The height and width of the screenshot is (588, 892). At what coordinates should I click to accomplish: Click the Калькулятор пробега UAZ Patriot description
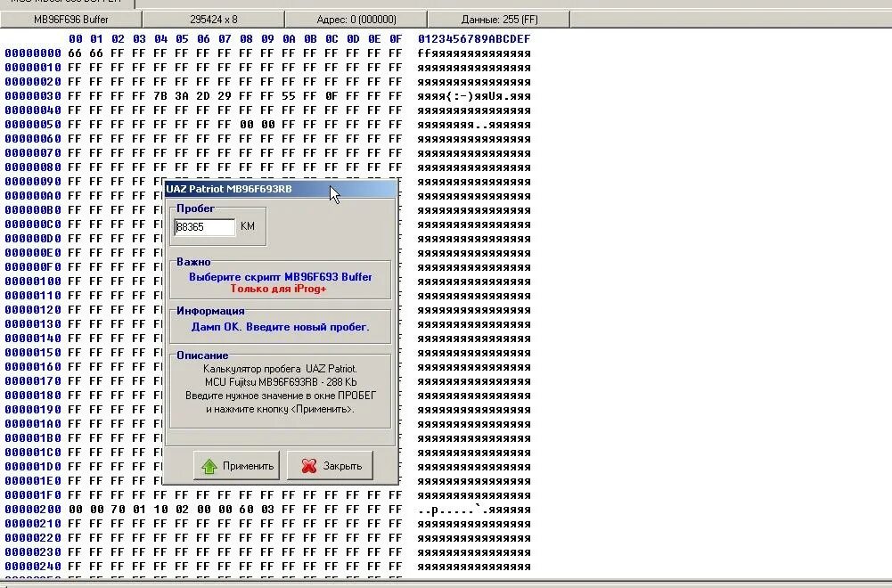click(x=280, y=369)
